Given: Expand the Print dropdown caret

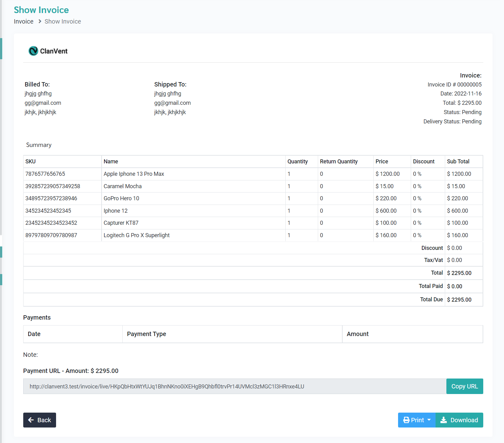Looking at the screenshot, I should (429, 420).
